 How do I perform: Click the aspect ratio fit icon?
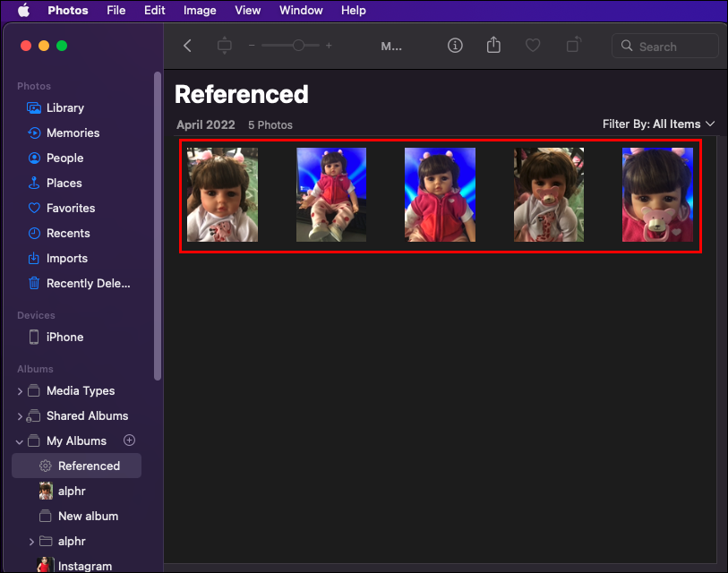pyautogui.click(x=224, y=46)
